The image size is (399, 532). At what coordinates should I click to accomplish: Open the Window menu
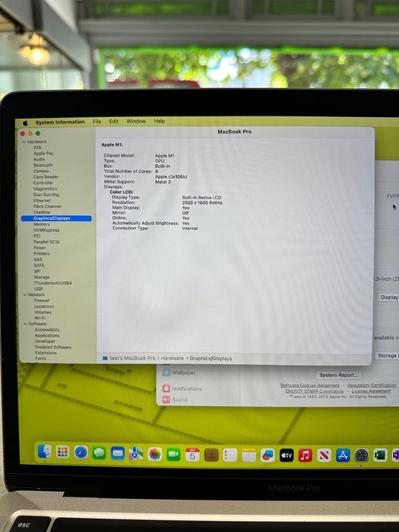[x=136, y=121]
